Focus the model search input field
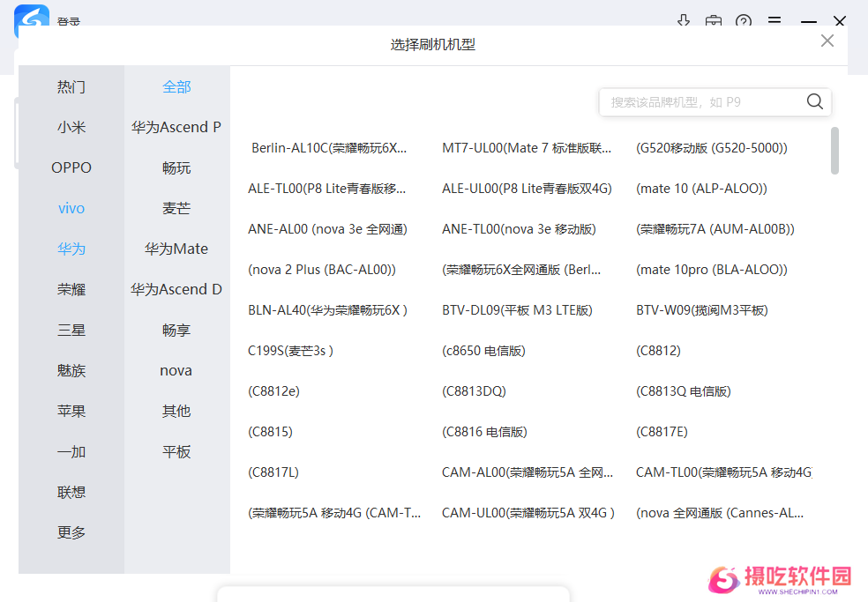The height and width of the screenshot is (602, 868). coord(701,102)
